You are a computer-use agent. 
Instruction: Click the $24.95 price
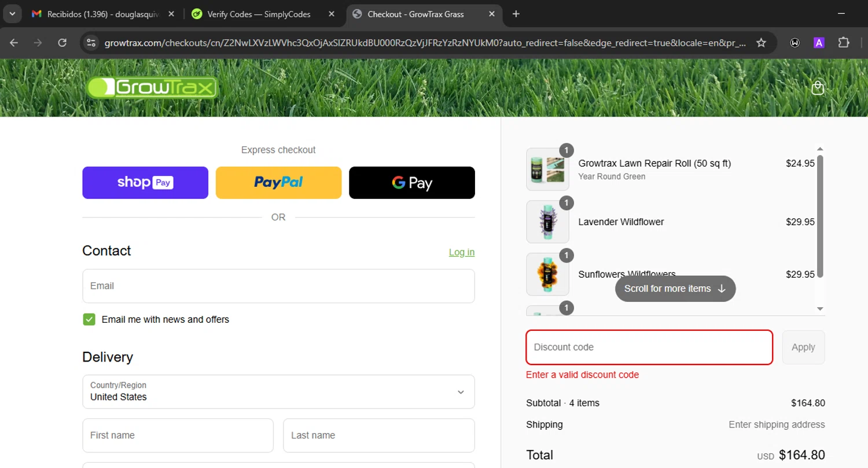tap(800, 164)
